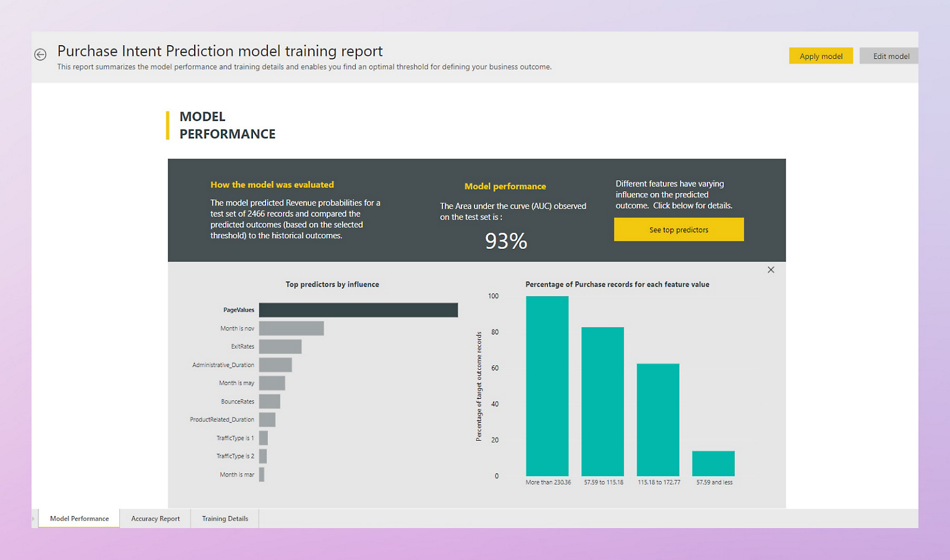Click the 57.59 and less axis label
The image size is (950, 560).
(x=714, y=482)
